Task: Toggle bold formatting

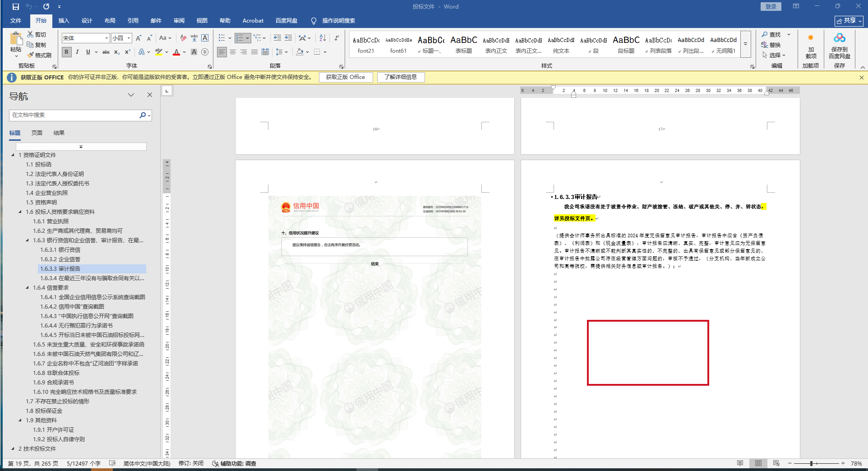Action: (x=67, y=52)
